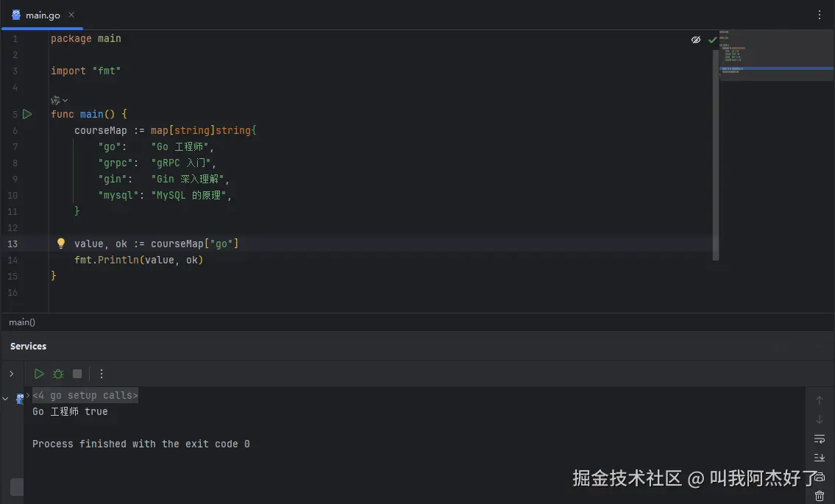
Task: Open the author hint dropdown above main
Action: click(60, 100)
